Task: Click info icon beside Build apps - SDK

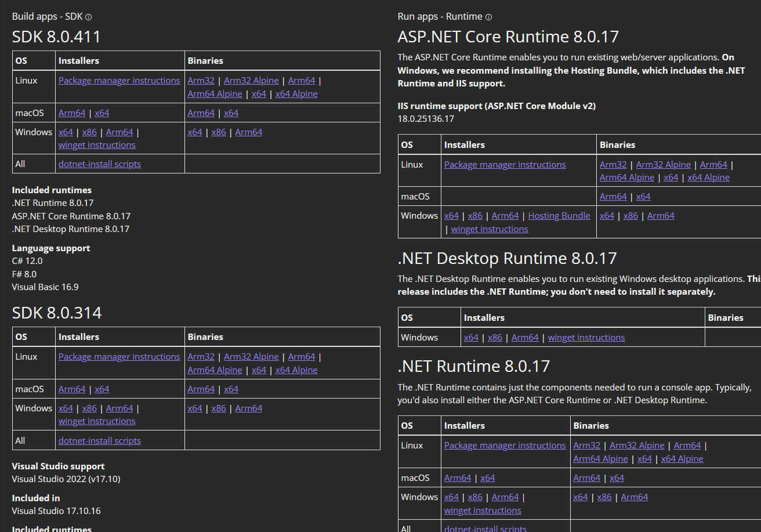Action: pos(89,17)
